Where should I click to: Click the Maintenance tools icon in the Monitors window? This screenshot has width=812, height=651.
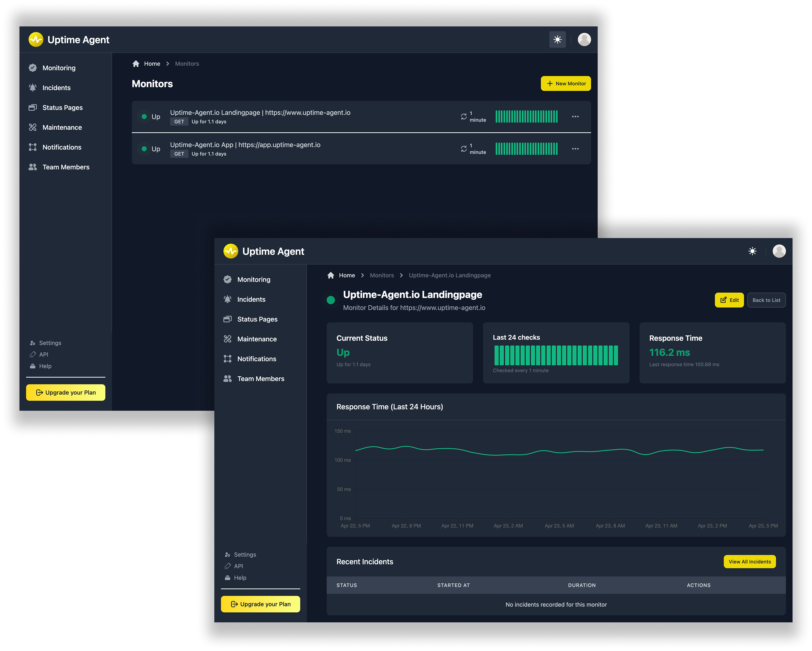coord(33,127)
